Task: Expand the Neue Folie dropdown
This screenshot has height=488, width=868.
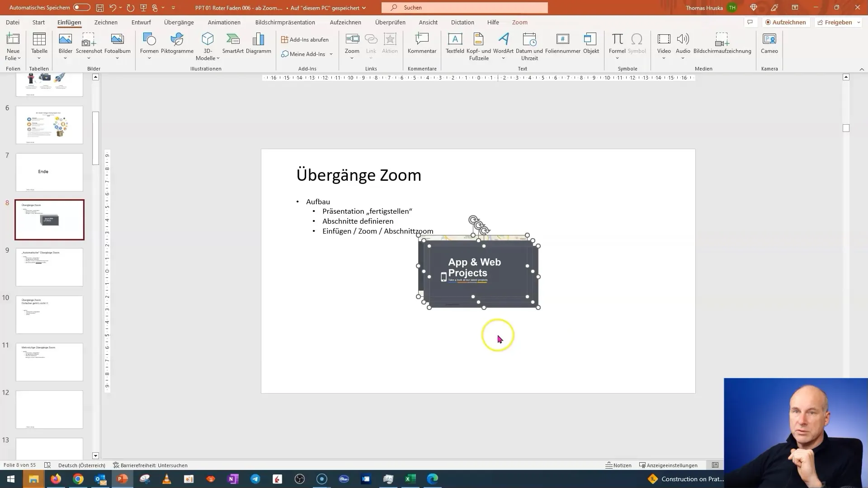Action: coord(13,58)
